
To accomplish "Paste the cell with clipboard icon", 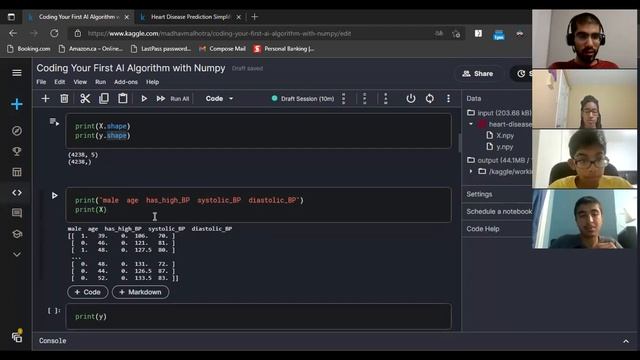I will click(122, 98).
